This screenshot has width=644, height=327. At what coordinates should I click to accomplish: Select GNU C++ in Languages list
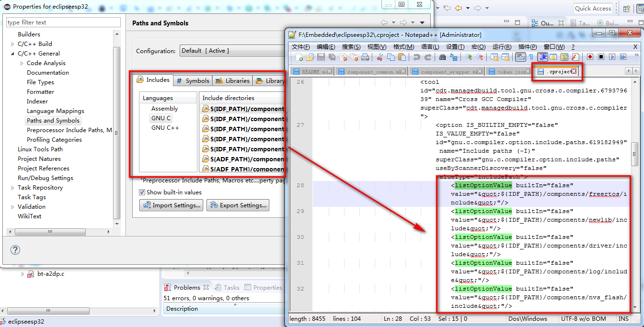coord(165,128)
